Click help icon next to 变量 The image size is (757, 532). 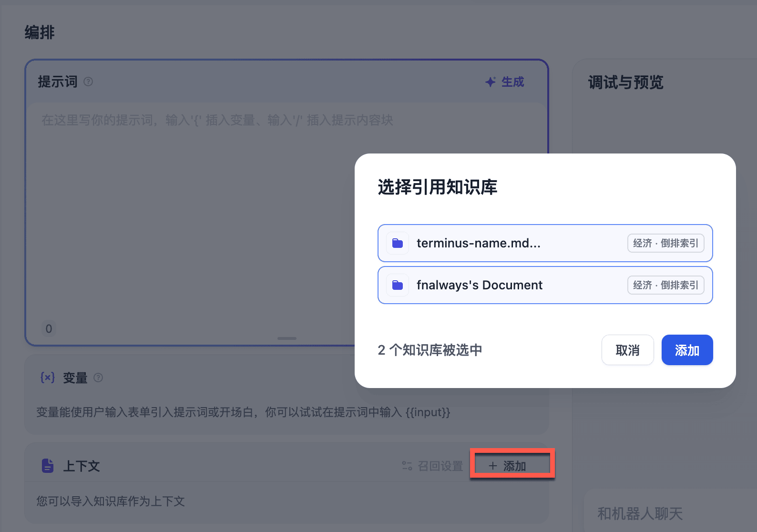coord(98,378)
